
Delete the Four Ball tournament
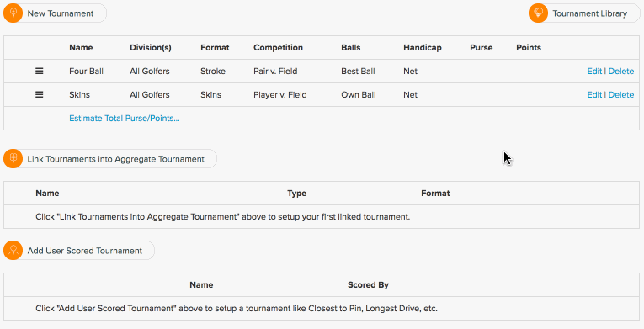621,71
